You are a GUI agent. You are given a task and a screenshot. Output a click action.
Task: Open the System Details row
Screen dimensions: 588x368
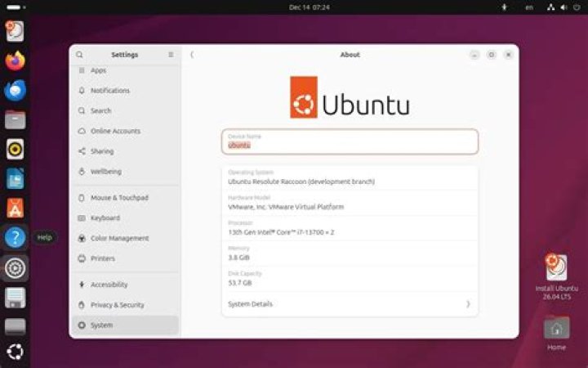click(x=350, y=304)
